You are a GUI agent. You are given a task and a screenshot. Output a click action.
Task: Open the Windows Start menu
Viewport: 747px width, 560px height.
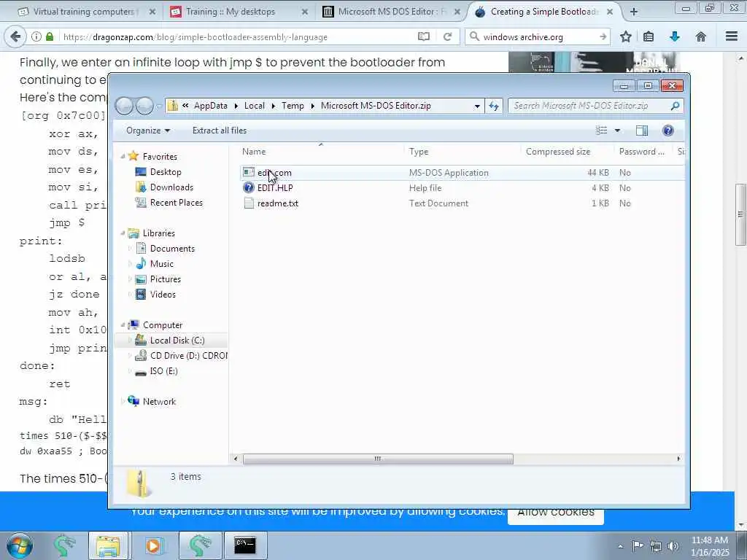pos(20,545)
